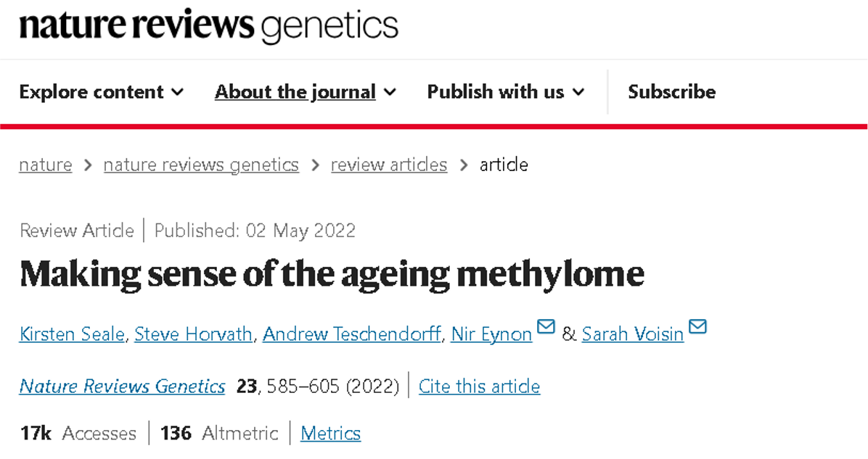Click the Subscribe menu item

pos(671,92)
